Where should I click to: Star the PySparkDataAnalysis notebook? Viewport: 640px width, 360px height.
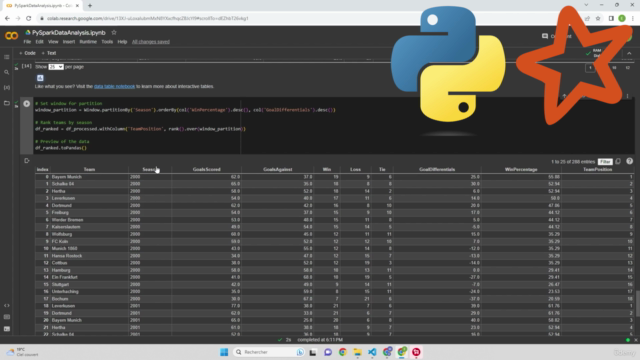(114, 33)
